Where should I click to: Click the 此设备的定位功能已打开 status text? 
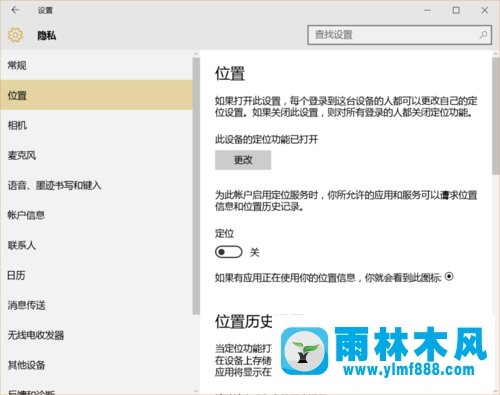[x=266, y=139]
